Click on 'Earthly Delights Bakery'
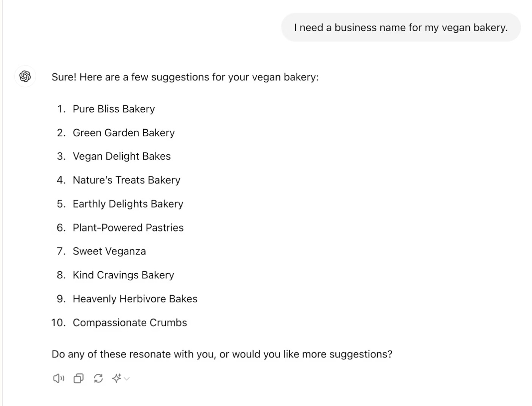 [128, 204]
